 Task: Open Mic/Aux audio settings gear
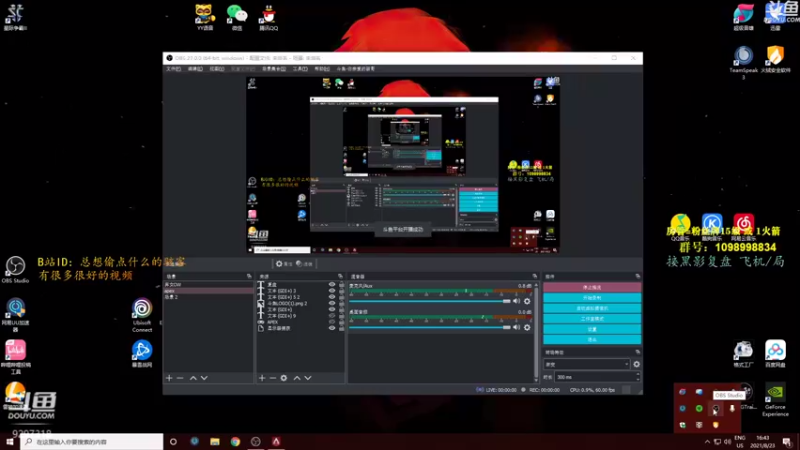point(527,301)
